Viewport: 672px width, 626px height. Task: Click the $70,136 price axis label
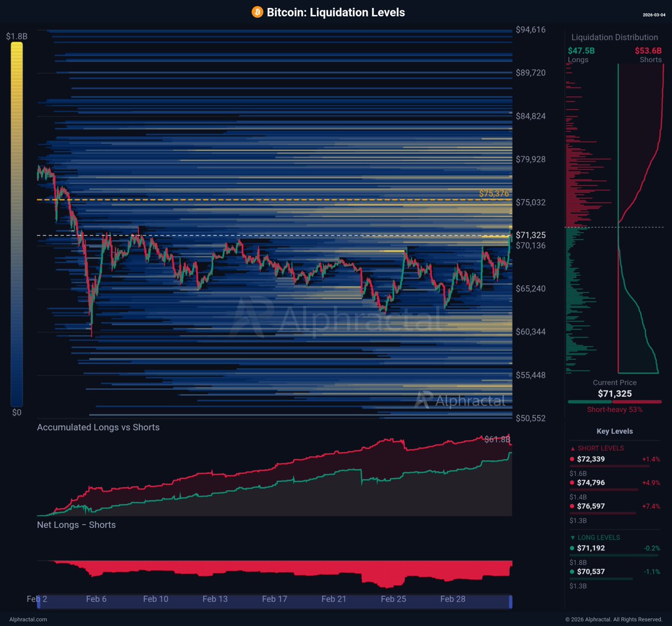(530, 245)
